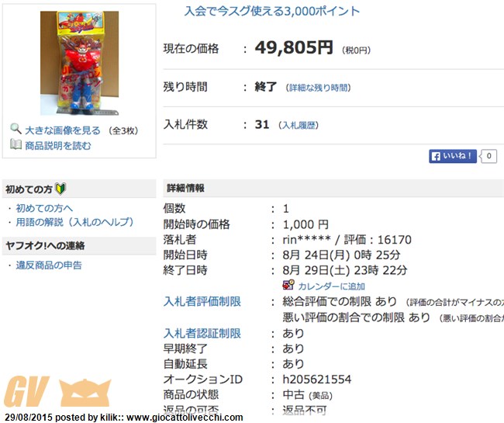The width and height of the screenshot is (504, 423).
Task: Open the 大きな画像を見る link
Action: pos(63,130)
